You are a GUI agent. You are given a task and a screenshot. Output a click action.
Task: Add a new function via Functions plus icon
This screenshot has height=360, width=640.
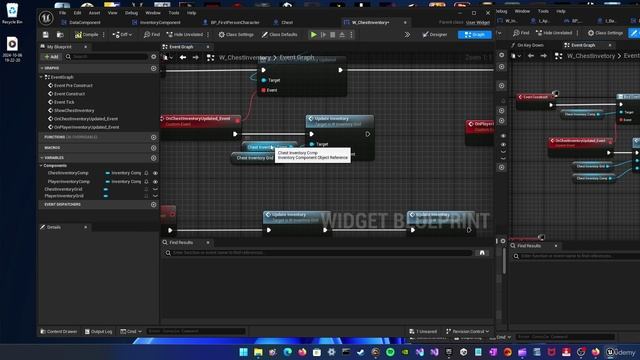click(154, 138)
